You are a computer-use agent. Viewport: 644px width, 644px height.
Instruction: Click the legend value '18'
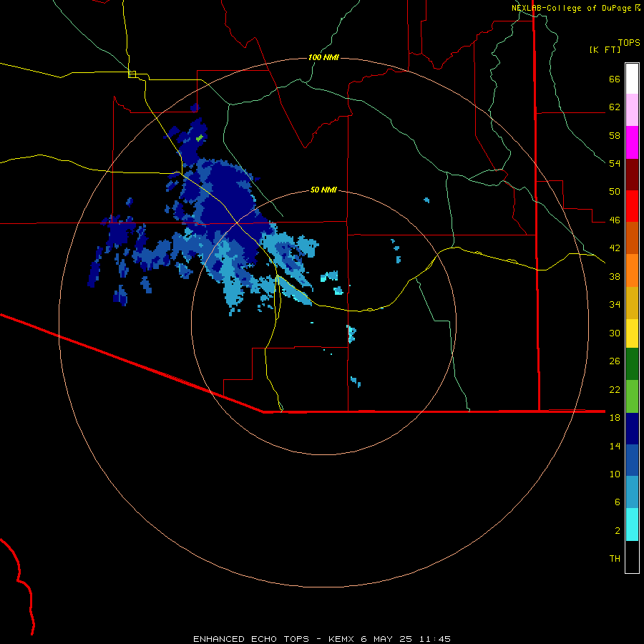click(x=615, y=418)
